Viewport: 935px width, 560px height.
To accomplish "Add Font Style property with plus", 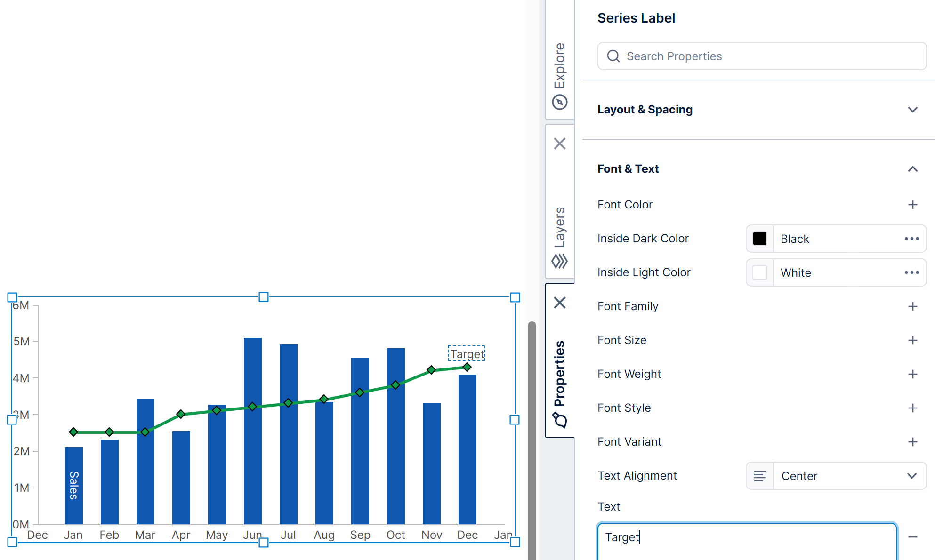I will point(912,408).
